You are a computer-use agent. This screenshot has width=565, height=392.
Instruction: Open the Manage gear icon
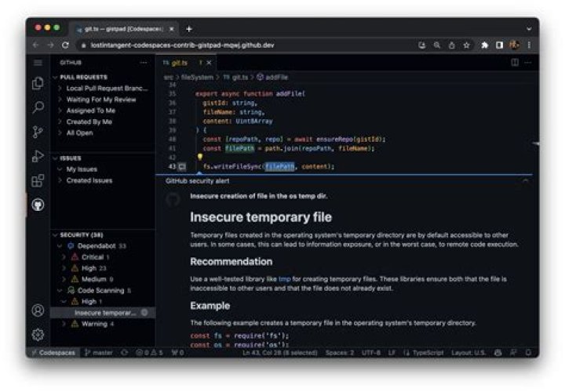(38, 335)
